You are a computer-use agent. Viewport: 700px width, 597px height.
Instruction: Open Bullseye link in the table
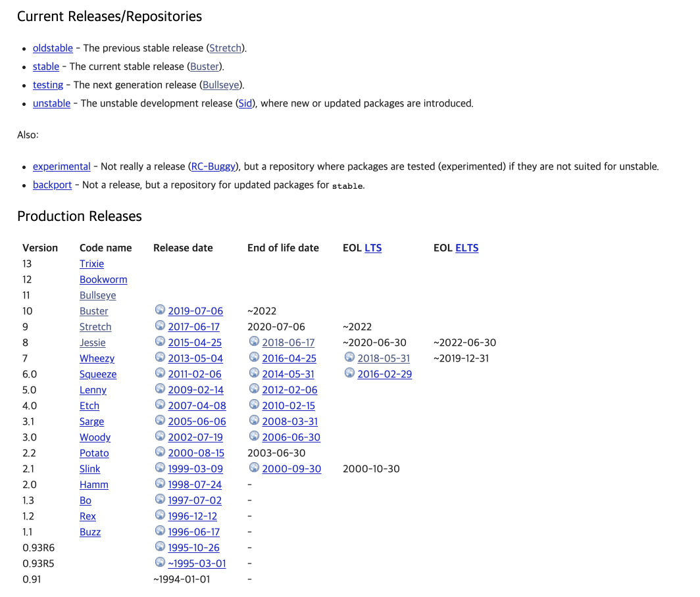pos(98,295)
